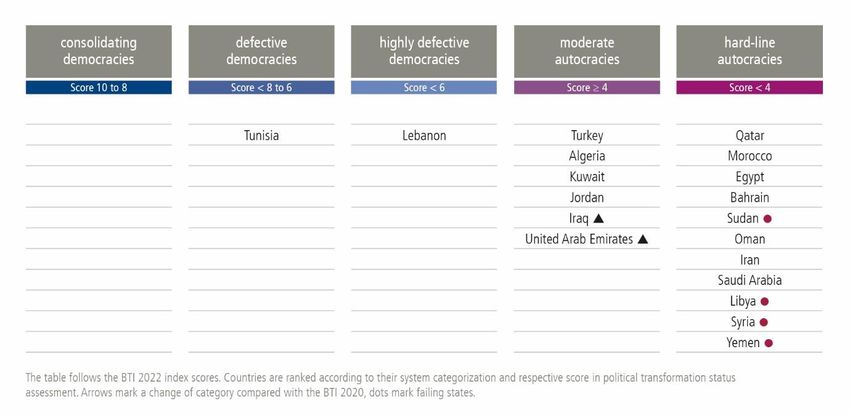Click the triangle beside United Arab Emirates

(642, 239)
